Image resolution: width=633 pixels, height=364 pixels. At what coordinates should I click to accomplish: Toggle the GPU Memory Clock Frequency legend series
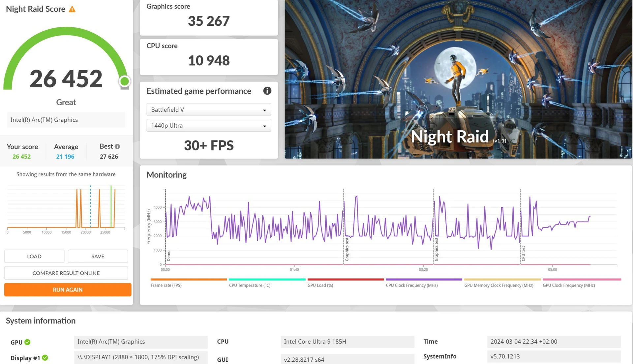click(499, 285)
